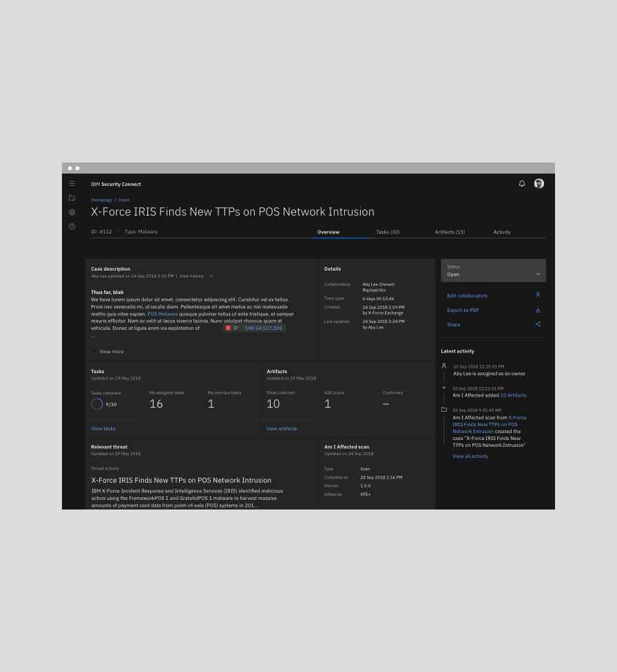
Task: Click the Export as PDF download icon
Action: pyautogui.click(x=538, y=310)
